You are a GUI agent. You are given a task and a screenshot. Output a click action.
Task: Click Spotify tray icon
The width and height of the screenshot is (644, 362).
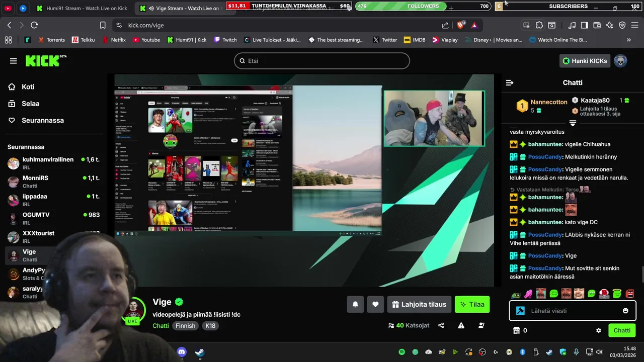401,352
